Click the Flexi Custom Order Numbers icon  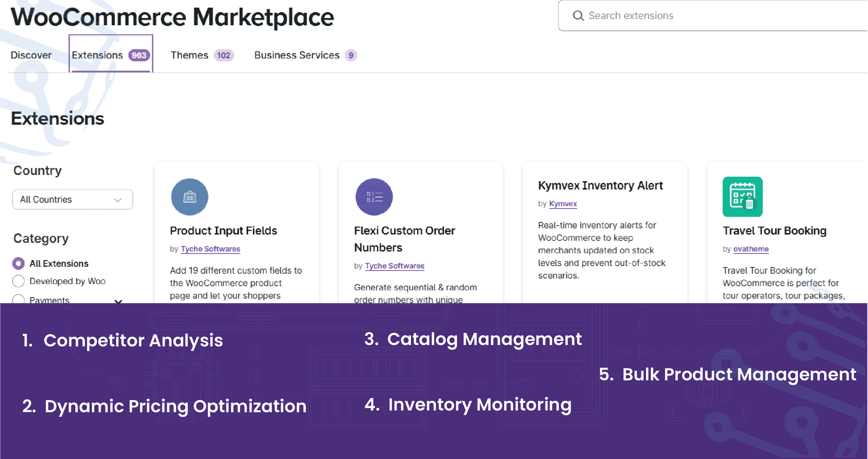click(374, 197)
